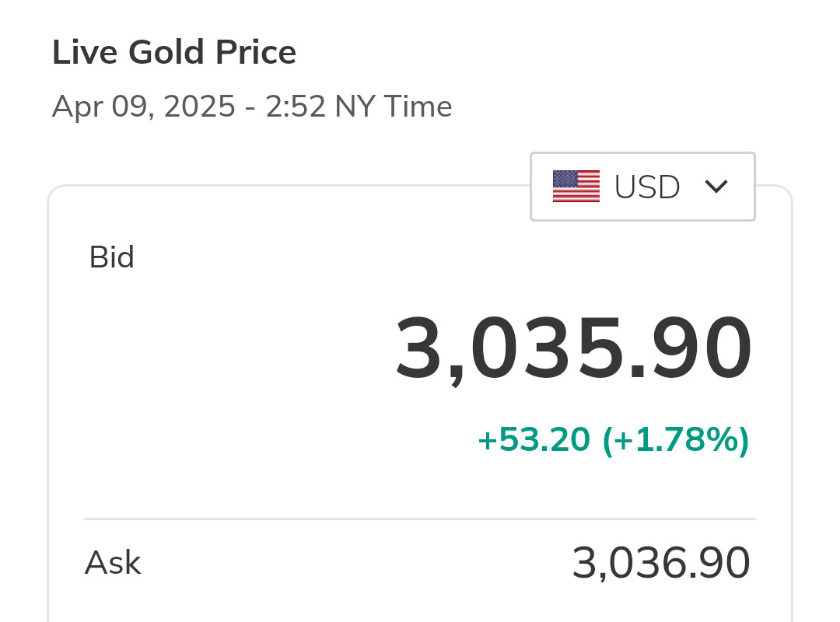Click the bid price 3,035.90
The height and width of the screenshot is (622, 840).
coord(574,349)
